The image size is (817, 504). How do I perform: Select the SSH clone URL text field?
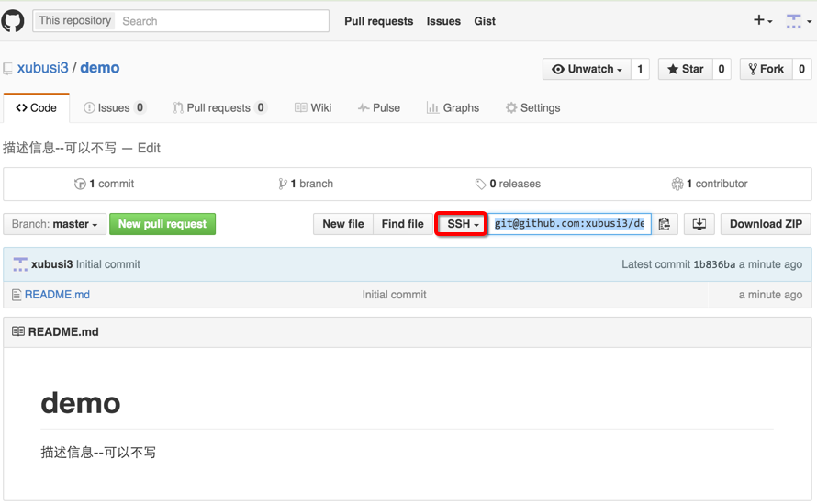point(569,224)
